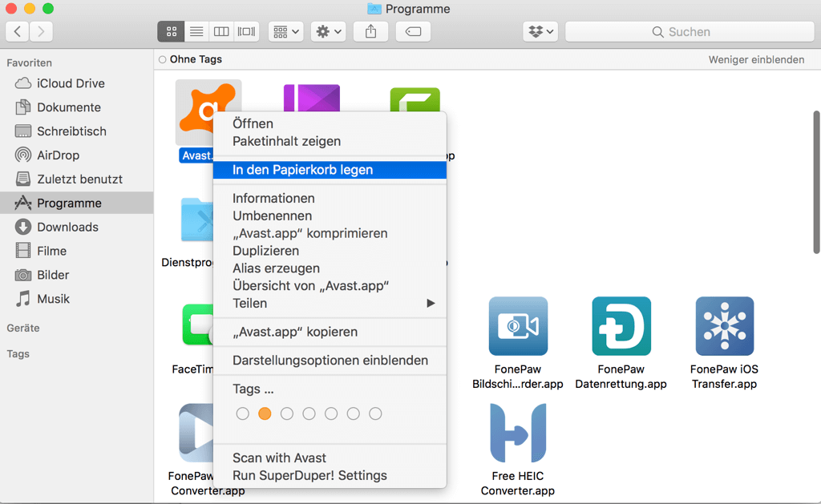Viewport: 821px width, 504px height.
Task: Select Free HEIC Converter app icon
Action: 518,433
